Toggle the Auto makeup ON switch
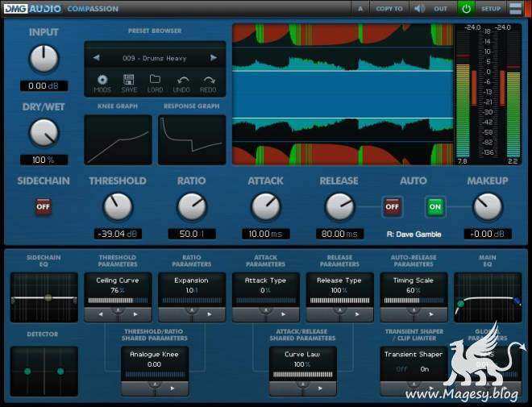This screenshot has width=532, height=407. click(435, 206)
